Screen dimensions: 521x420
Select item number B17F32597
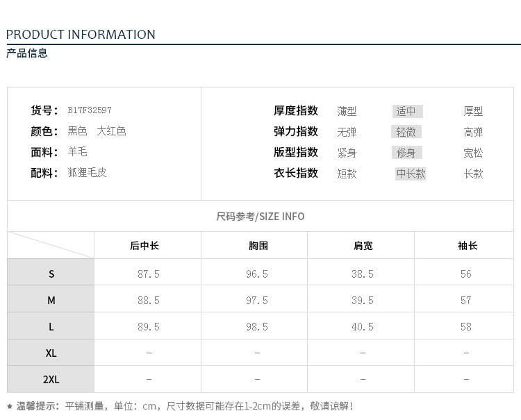point(90,110)
